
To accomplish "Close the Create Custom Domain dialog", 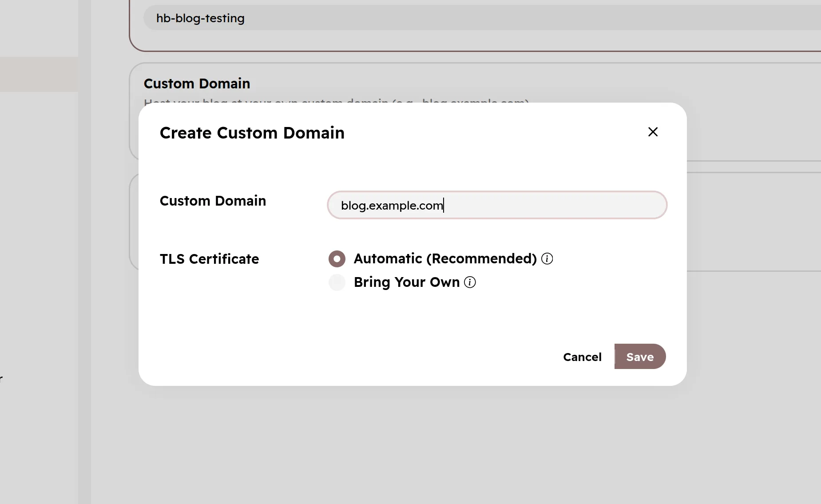I will tap(653, 132).
